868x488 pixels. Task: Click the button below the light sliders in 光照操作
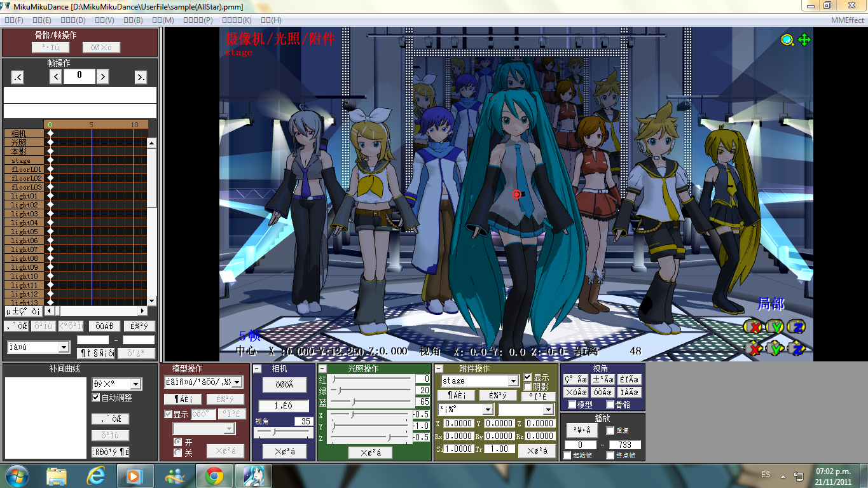coord(370,452)
